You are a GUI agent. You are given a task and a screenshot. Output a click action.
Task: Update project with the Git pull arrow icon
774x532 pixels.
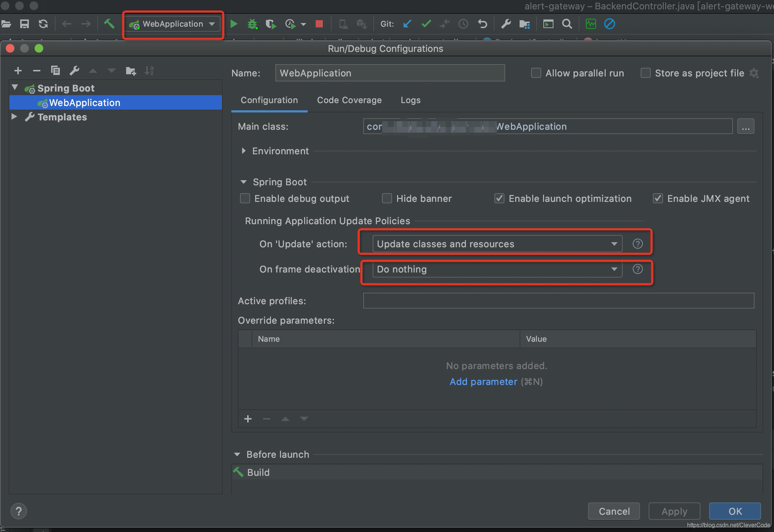pyautogui.click(x=407, y=24)
